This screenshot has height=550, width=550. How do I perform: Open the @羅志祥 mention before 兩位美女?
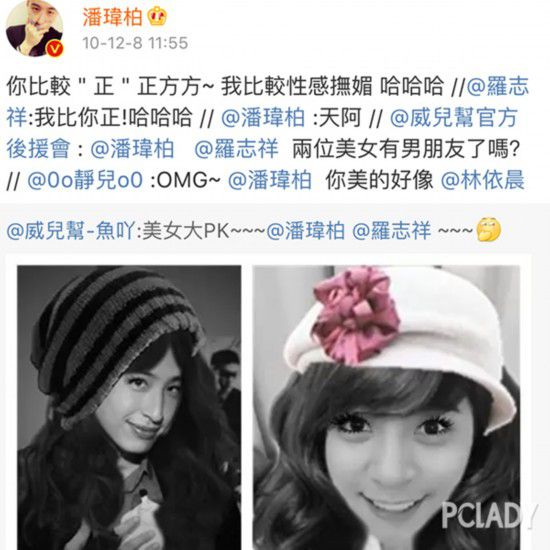click(x=236, y=149)
